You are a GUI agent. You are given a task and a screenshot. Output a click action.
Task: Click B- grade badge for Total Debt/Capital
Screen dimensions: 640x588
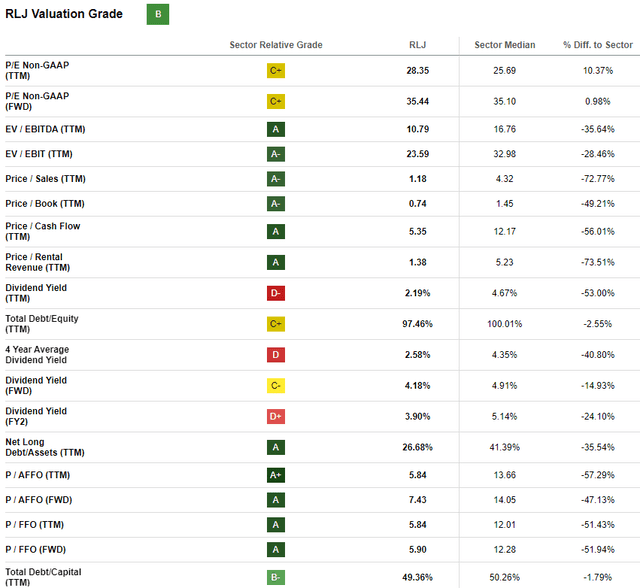(276, 577)
